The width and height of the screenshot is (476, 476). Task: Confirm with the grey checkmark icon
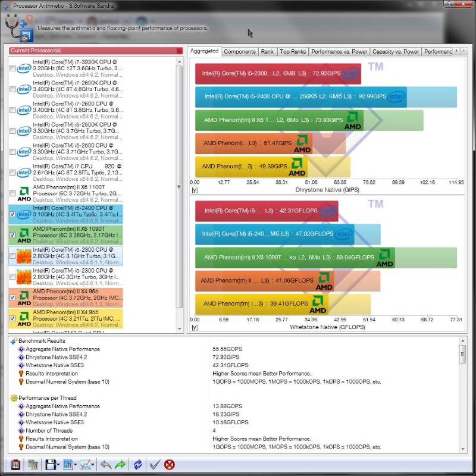pos(155,465)
